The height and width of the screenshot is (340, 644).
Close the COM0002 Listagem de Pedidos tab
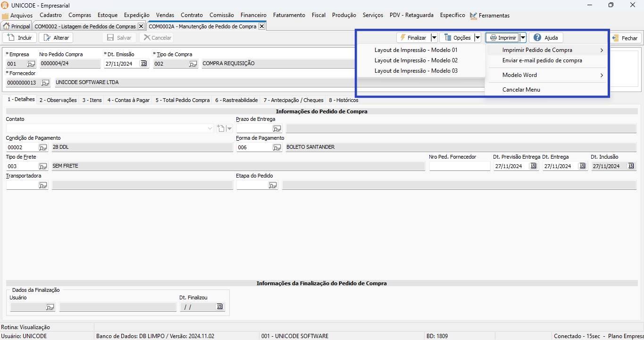(x=141, y=26)
